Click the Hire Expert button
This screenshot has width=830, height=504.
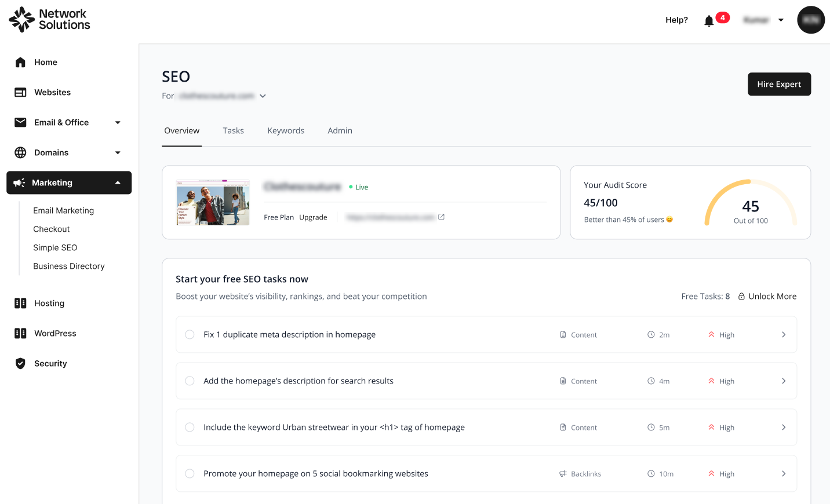[779, 84]
